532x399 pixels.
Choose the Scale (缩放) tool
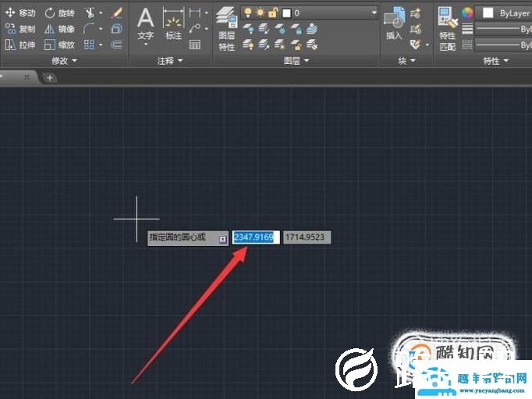[x=60, y=45]
